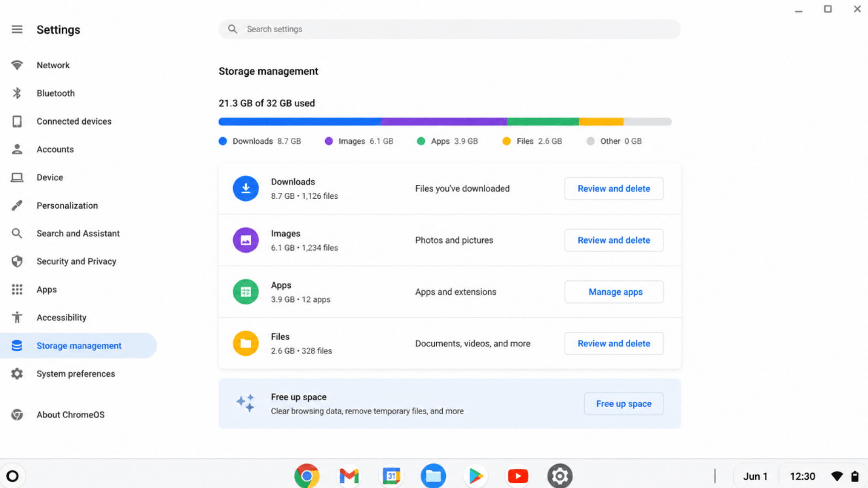Select Security and Privacy in sidebar

[76, 261]
